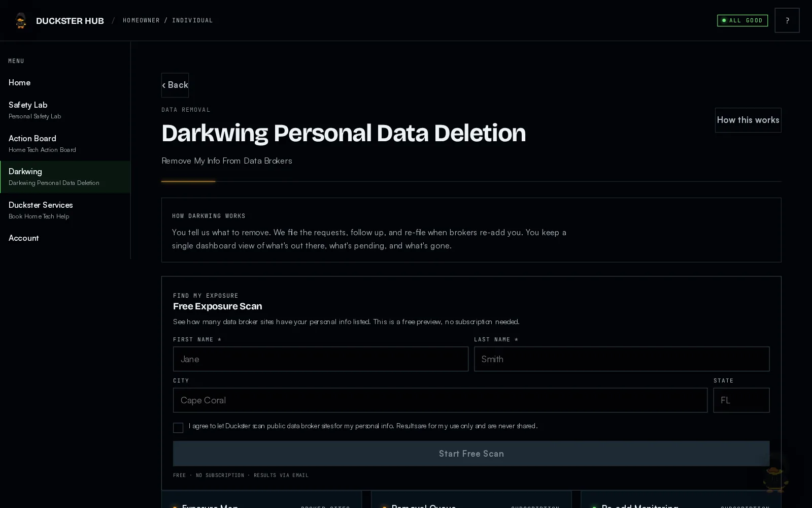
Task: Click the Darkwing Personal Data Deletion heading
Action: click(x=344, y=133)
